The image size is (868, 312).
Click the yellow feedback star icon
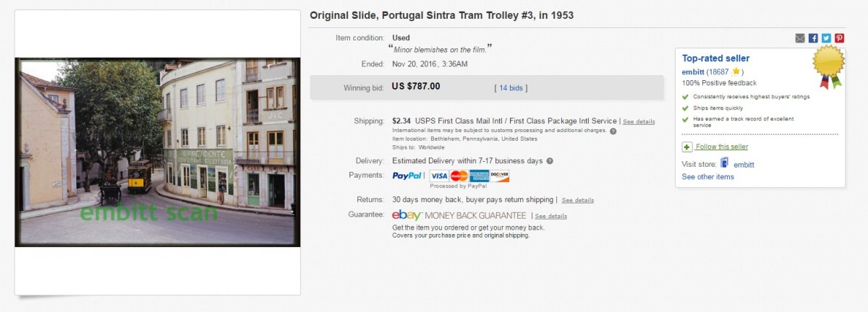[736, 71]
